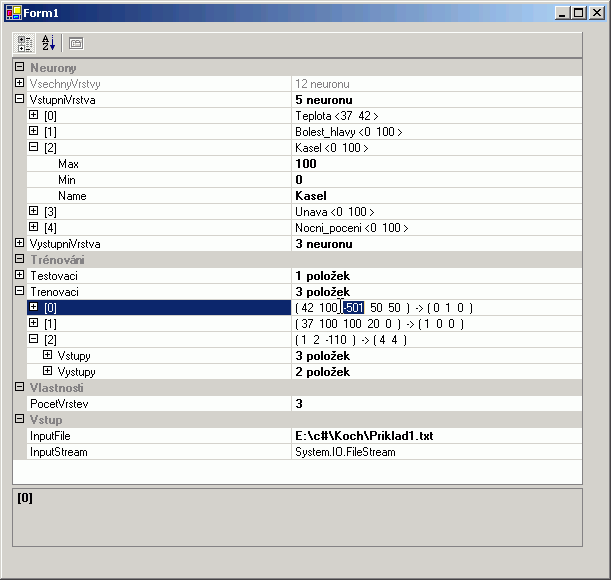Collapse the Vlastnosti category
The height and width of the screenshot is (580, 611).
pos(19,387)
